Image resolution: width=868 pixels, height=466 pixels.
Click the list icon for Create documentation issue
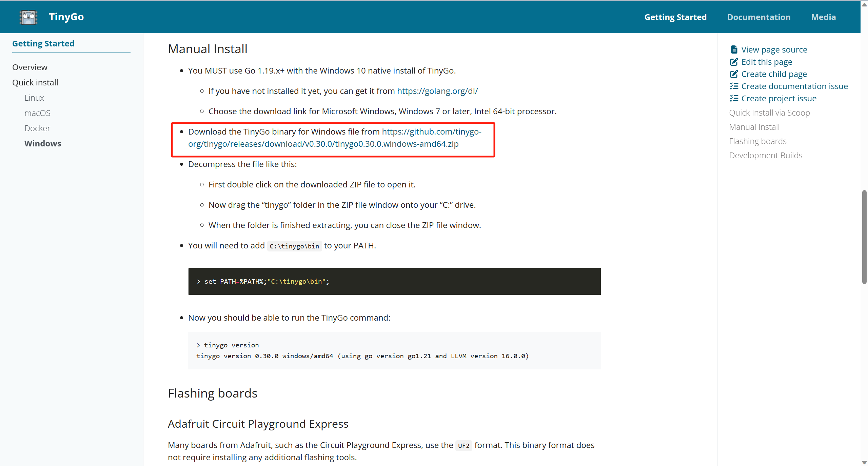[x=734, y=86]
